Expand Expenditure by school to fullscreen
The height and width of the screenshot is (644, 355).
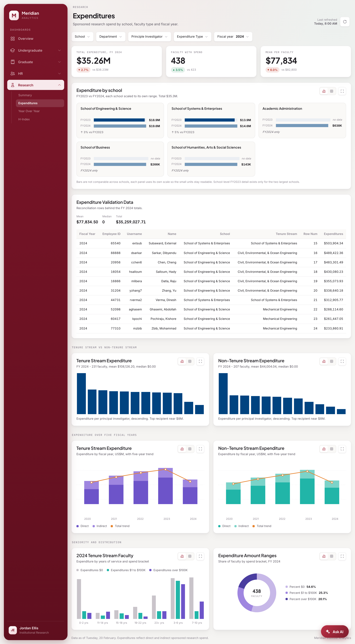tap(342, 91)
